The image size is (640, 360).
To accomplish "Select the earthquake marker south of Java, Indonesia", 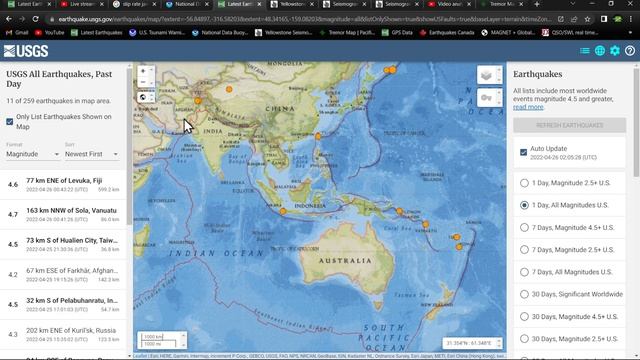I will click(x=283, y=211).
